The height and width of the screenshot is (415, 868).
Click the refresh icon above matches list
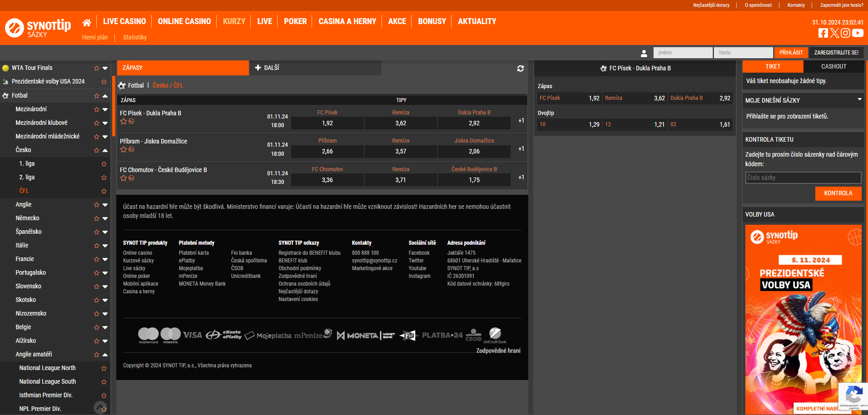(521, 68)
